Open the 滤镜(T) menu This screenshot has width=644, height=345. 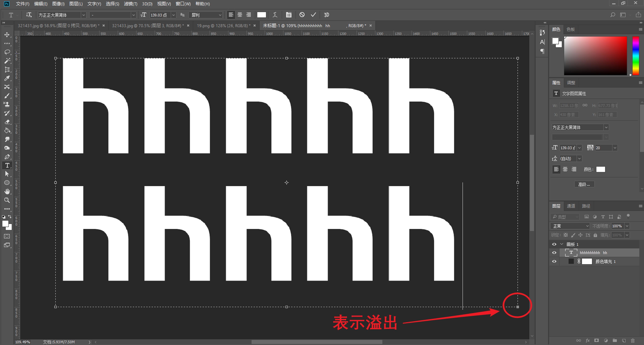coord(130,4)
